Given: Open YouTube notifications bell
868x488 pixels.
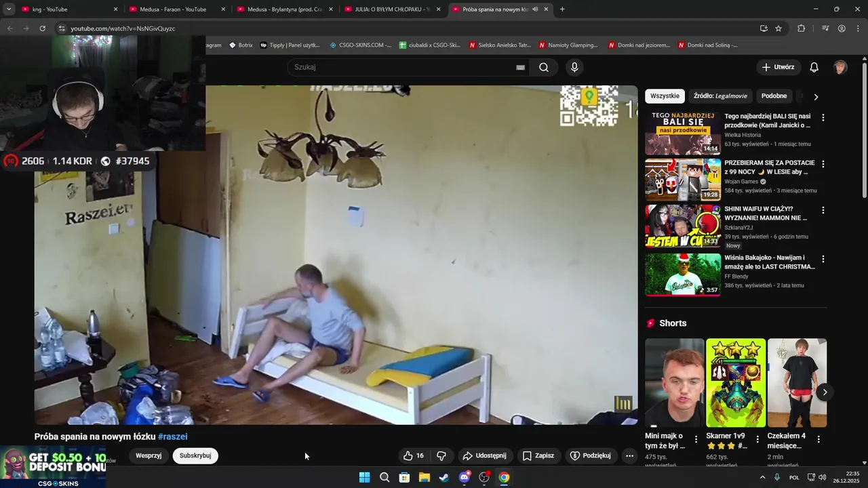Looking at the screenshot, I should tap(814, 67).
